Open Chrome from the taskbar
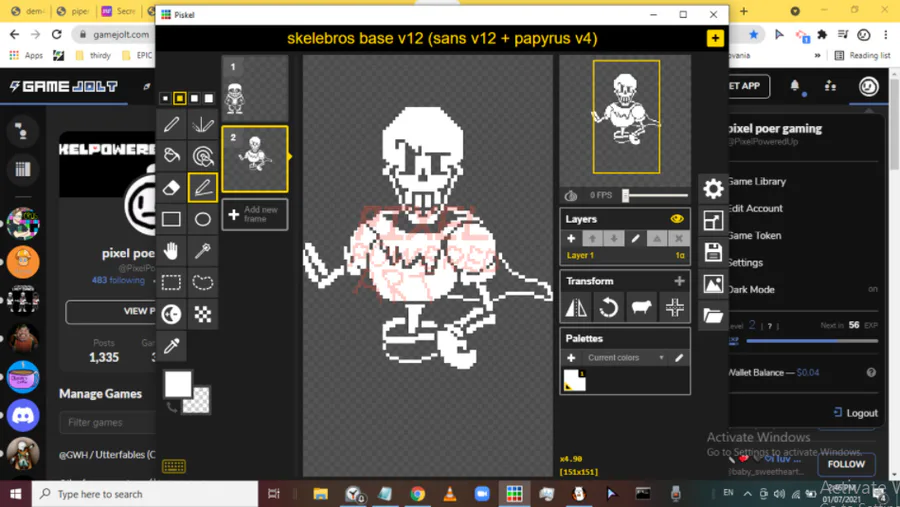 point(417,494)
